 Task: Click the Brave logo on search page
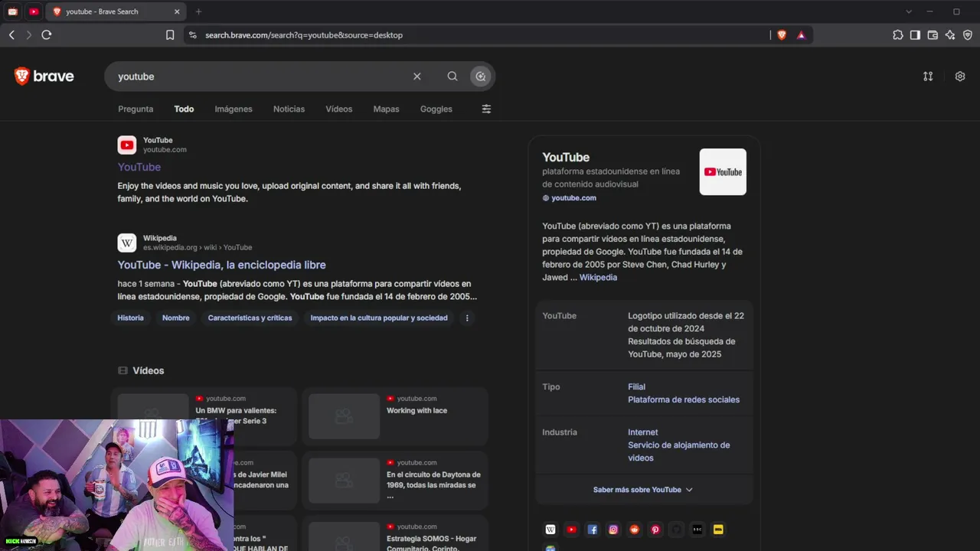(44, 76)
